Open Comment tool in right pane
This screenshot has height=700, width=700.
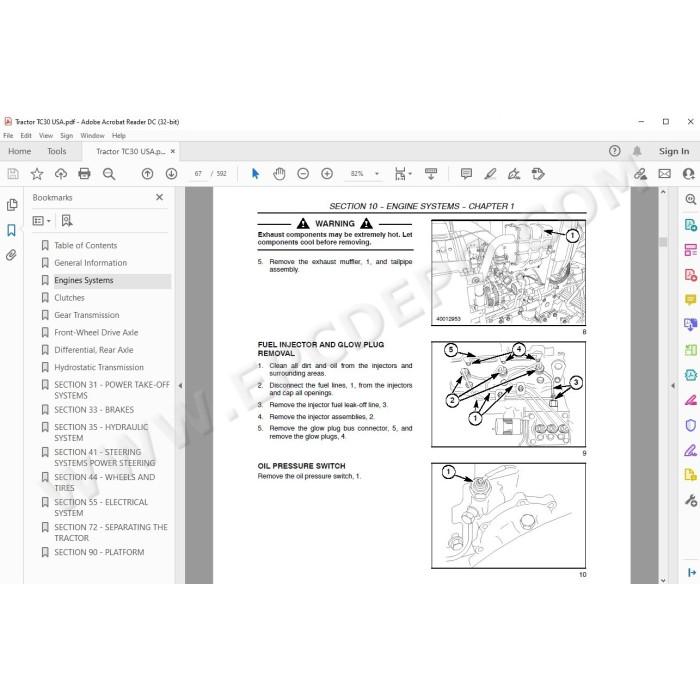tap(691, 300)
